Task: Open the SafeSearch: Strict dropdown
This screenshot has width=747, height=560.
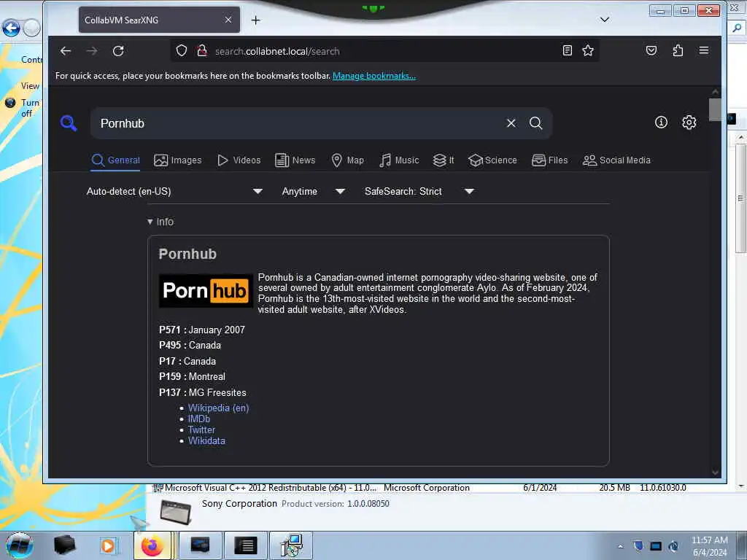Action: pyautogui.click(x=419, y=192)
